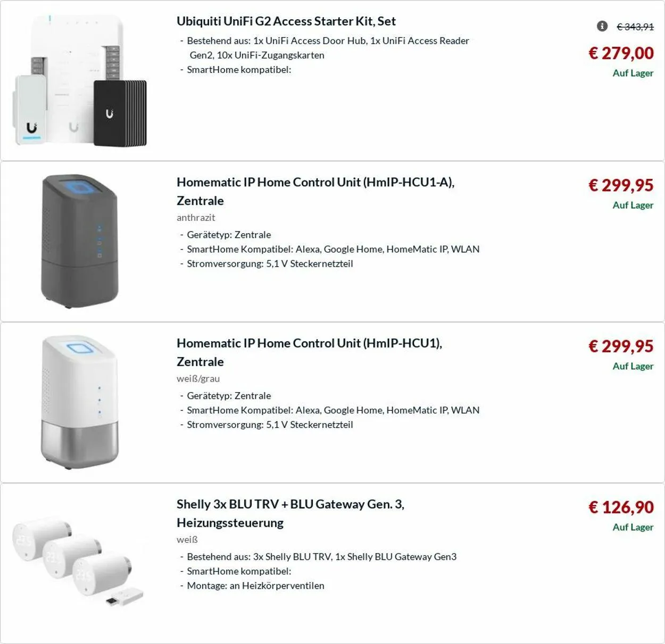Viewport: 665px width, 644px height.
Task: Open the white Homematic IP HmIP-HCU1 title
Action: tap(309, 343)
